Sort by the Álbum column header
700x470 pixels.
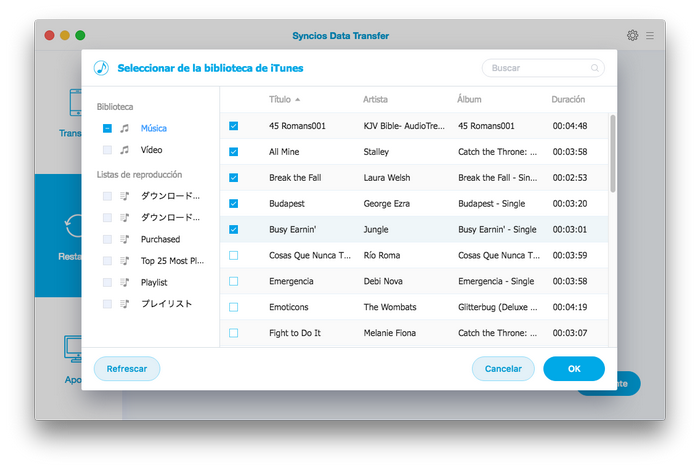coord(469,99)
